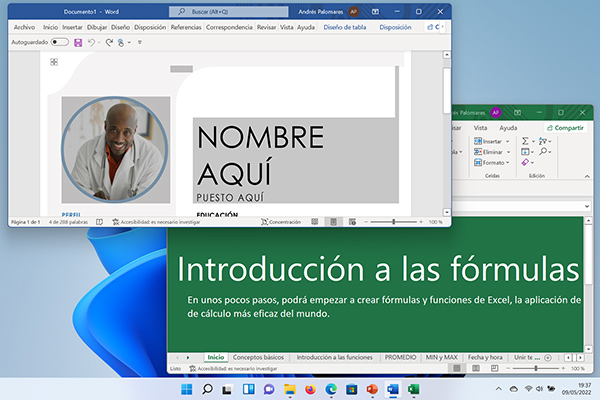The width and height of the screenshot is (600, 400).
Task: Click the Word spelling check book icon in status bar
Action: tap(99, 222)
